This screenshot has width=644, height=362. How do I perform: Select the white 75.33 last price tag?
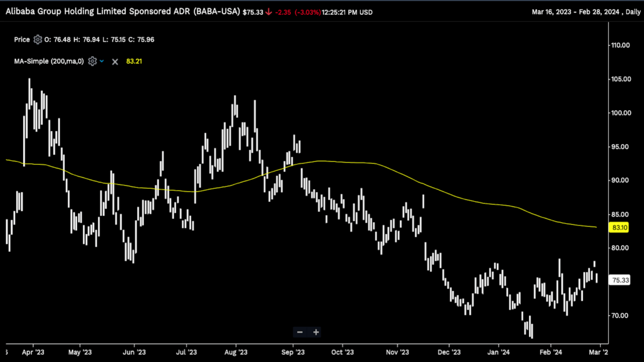click(x=620, y=280)
